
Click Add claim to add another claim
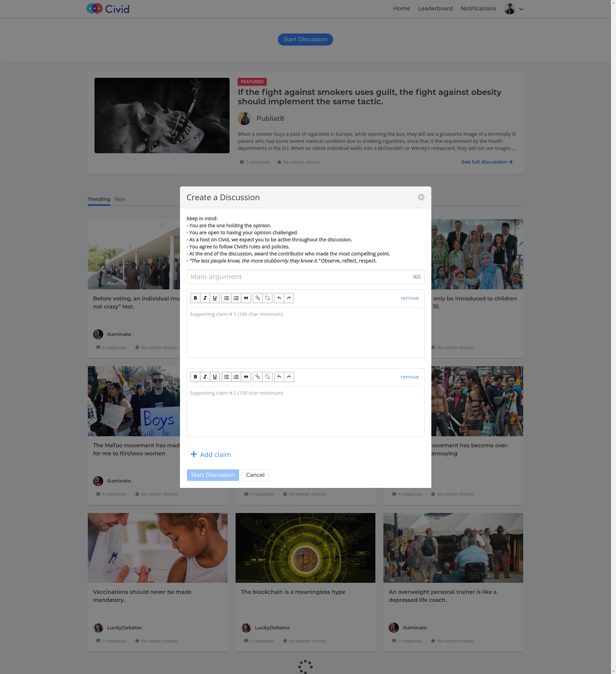pos(211,455)
